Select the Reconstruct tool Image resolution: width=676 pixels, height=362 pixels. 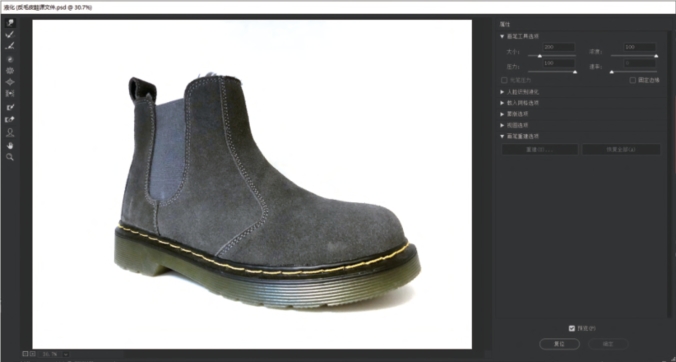coord(10,34)
